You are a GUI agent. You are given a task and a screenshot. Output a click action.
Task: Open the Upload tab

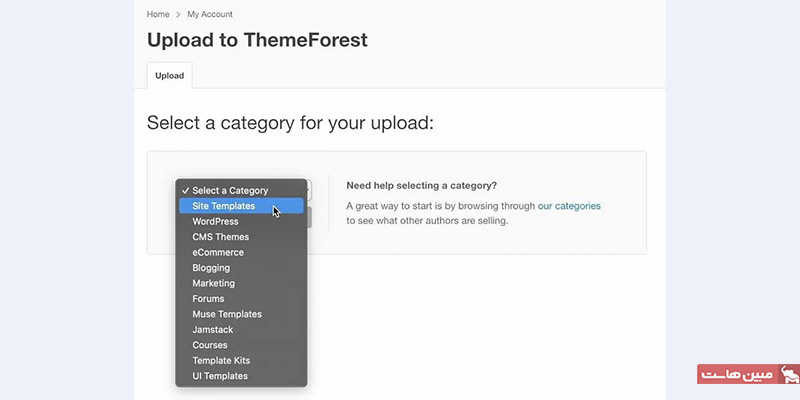(x=169, y=75)
